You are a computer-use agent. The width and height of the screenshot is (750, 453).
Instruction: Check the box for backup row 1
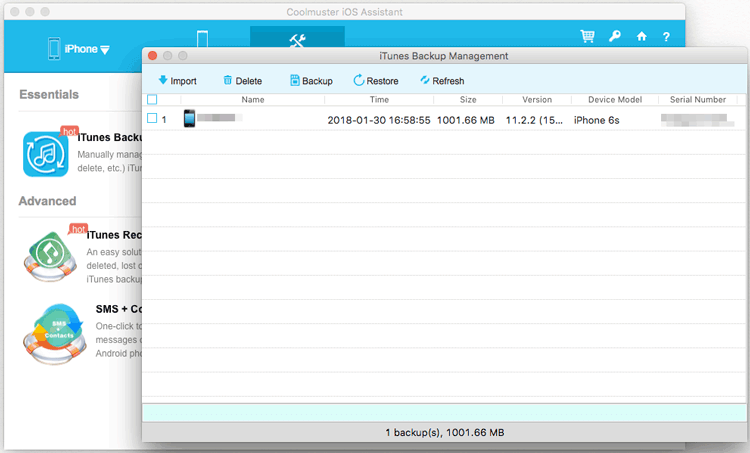(152, 118)
